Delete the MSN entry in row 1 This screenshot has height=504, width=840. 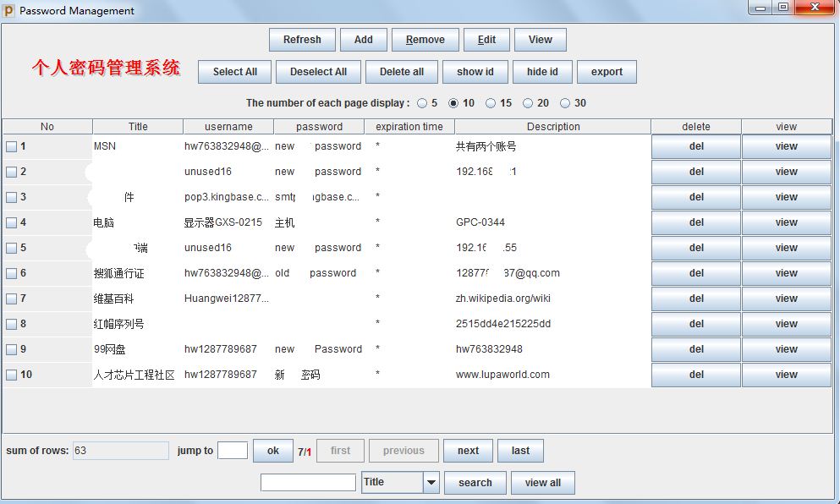[696, 146]
